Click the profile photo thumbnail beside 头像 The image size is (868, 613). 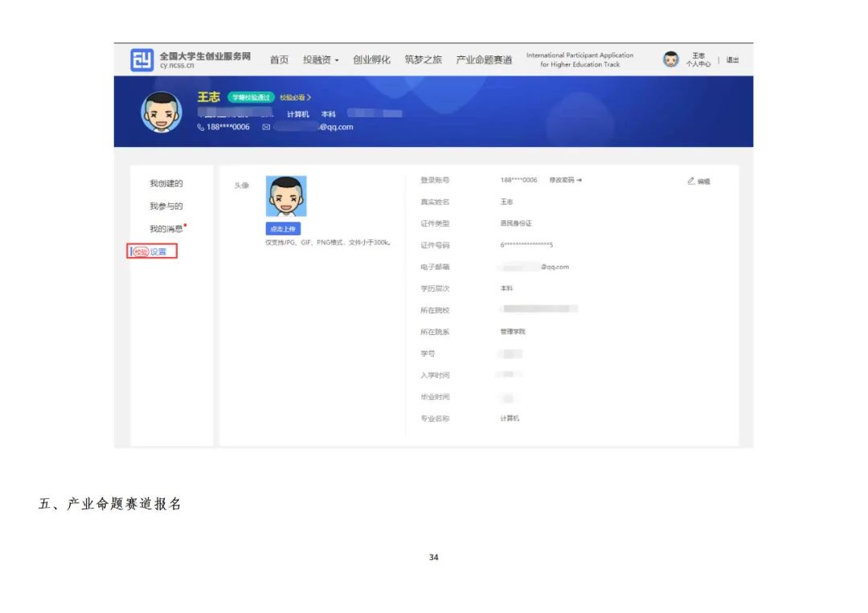[x=286, y=196]
